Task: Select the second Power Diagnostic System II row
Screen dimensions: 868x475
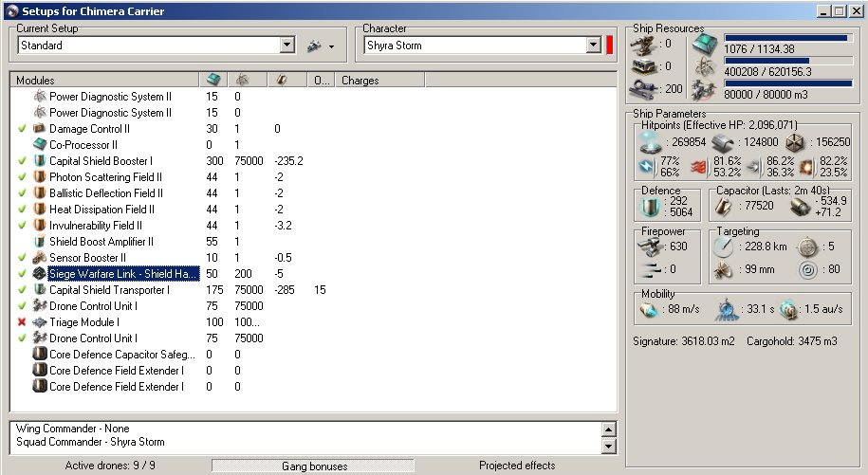Action: tap(110, 112)
